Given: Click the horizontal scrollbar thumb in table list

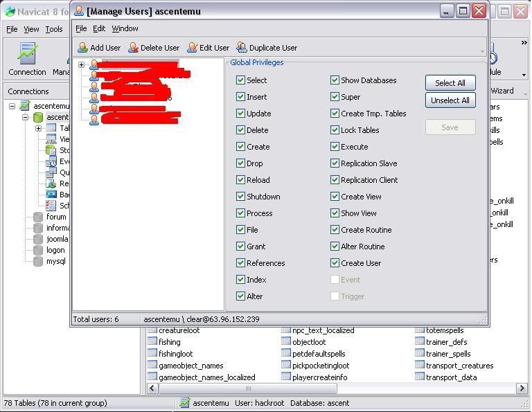Looking at the screenshot, I should point(248,388).
